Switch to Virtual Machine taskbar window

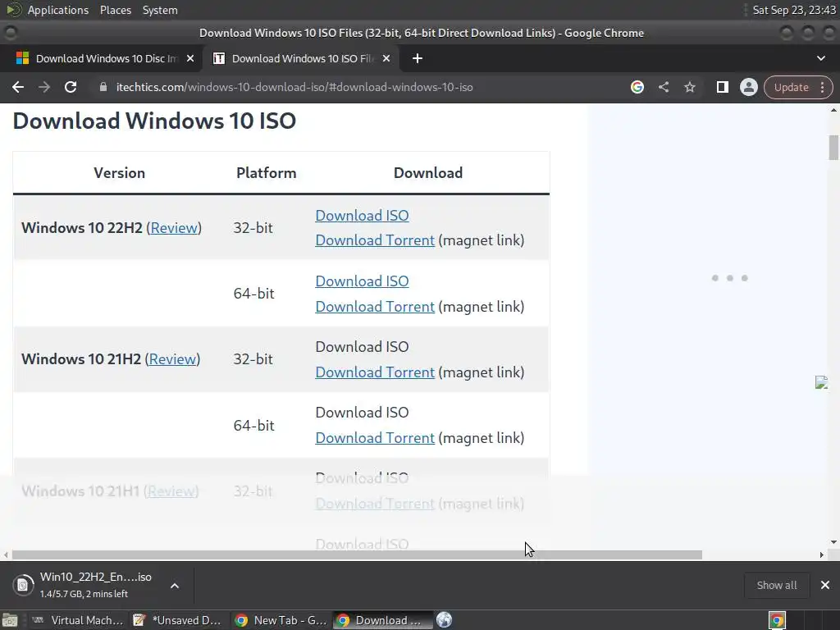click(x=78, y=620)
